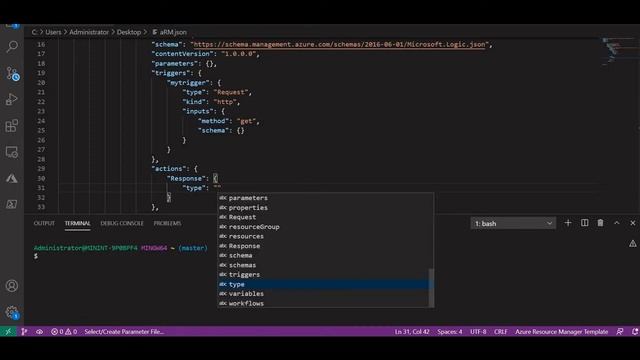Open notifications bell in status bar

tap(635, 331)
